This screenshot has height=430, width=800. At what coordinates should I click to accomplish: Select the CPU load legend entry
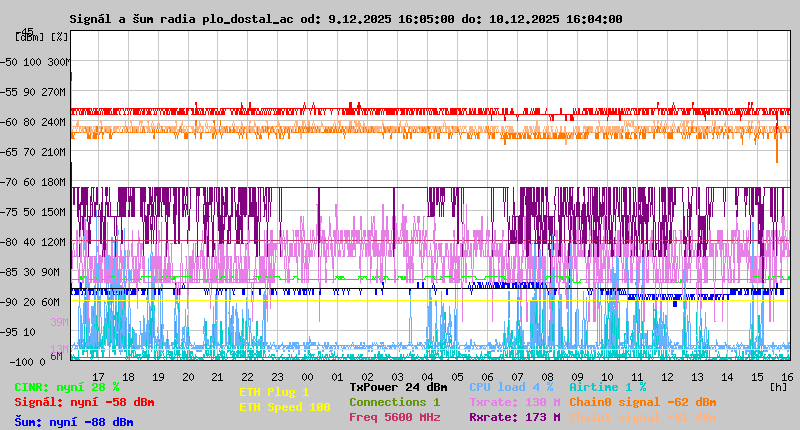click(511, 387)
